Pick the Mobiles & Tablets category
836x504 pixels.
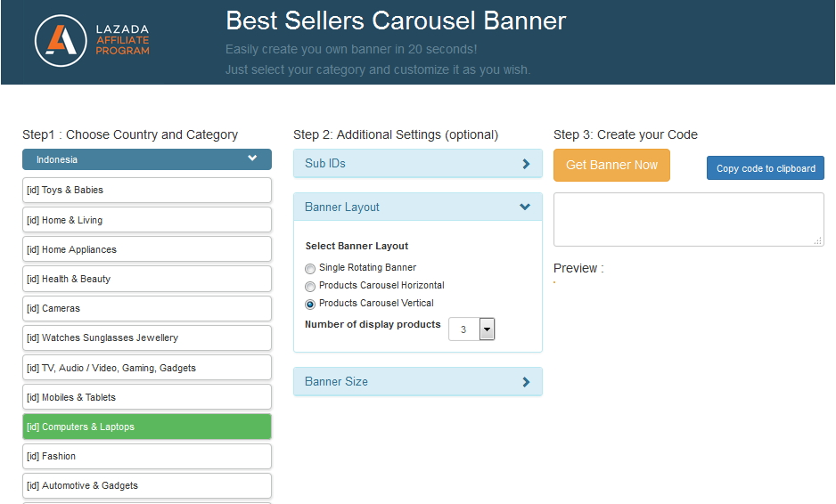pyautogui.click(x=147, y=397)
